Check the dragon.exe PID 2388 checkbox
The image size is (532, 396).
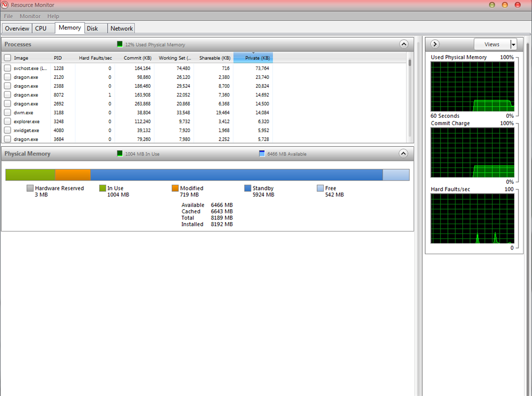(x=7, y=86)
